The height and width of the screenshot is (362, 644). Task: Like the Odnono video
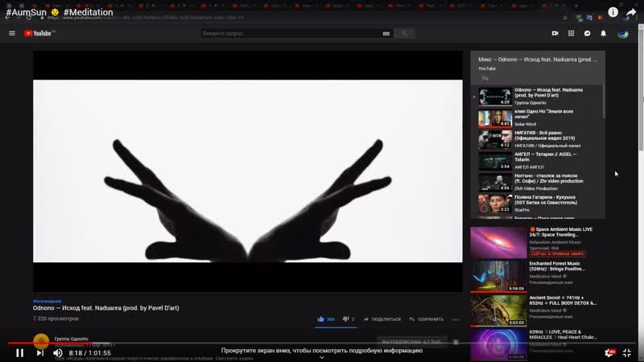326,319
